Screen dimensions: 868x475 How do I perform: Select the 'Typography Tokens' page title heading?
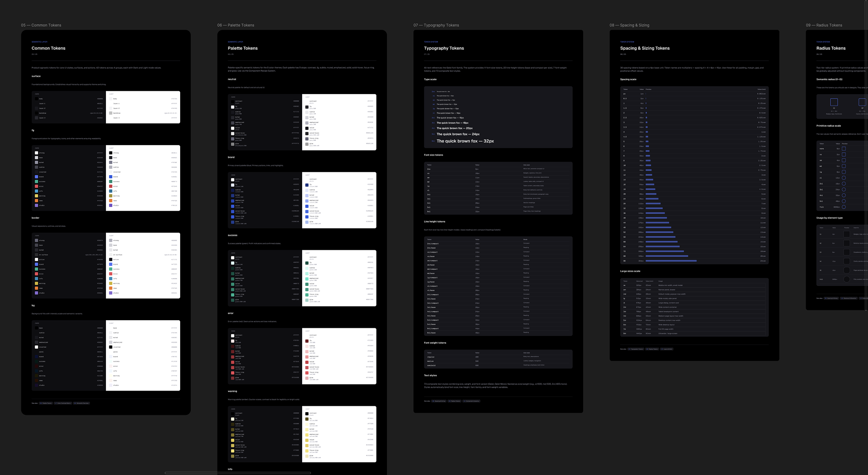click(444, 48)
